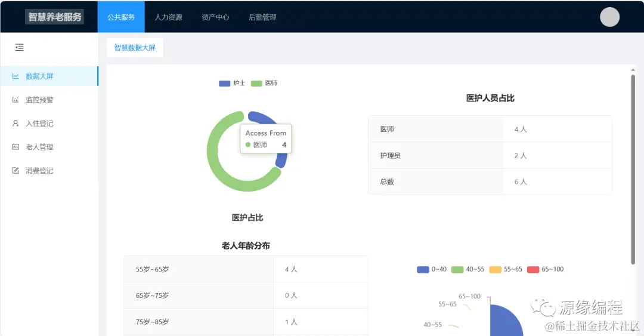The image size is (644, 336).
Task: Open the 后勤管理 top menu
Action: click(x=262, y=17)
